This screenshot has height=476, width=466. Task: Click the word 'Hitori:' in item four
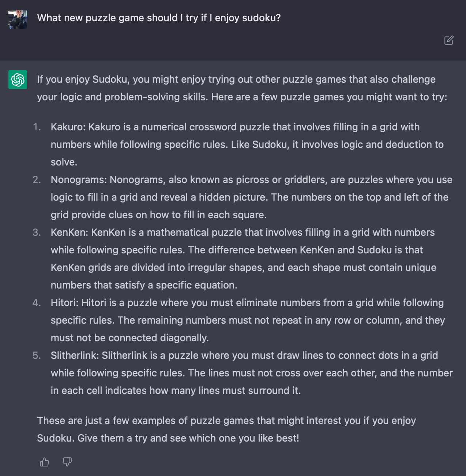coord(65,303)
